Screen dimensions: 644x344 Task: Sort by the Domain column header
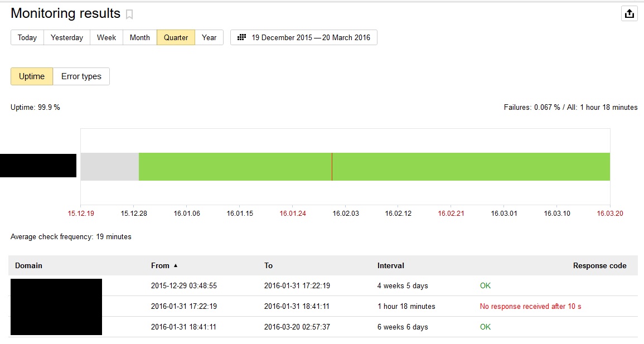[x=29, y=265]
